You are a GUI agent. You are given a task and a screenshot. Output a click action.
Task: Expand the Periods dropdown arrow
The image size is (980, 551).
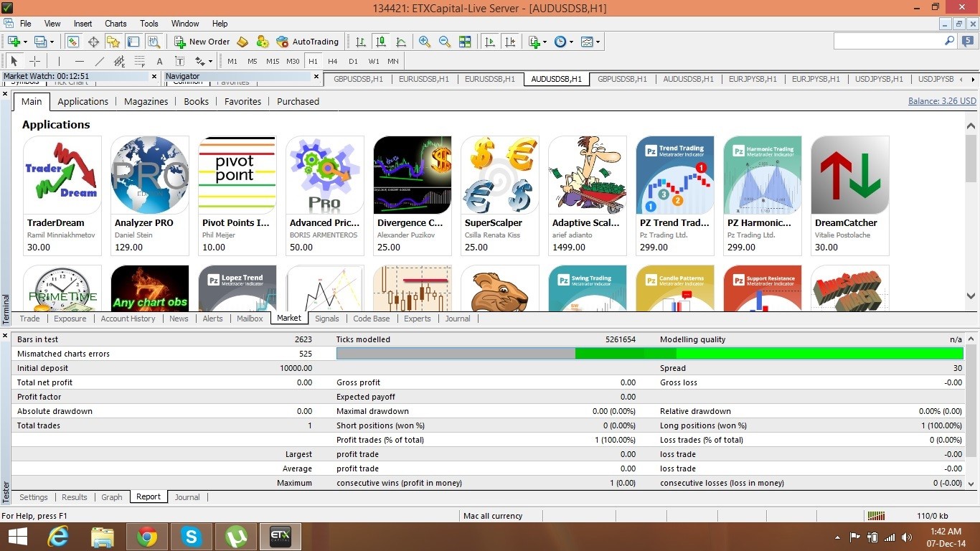pyautogui.click(x=572, y=42)
